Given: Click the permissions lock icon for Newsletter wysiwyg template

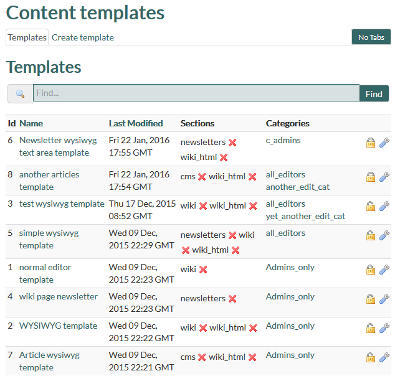Looking at the screenshot, I should click(x=370, y=143).
